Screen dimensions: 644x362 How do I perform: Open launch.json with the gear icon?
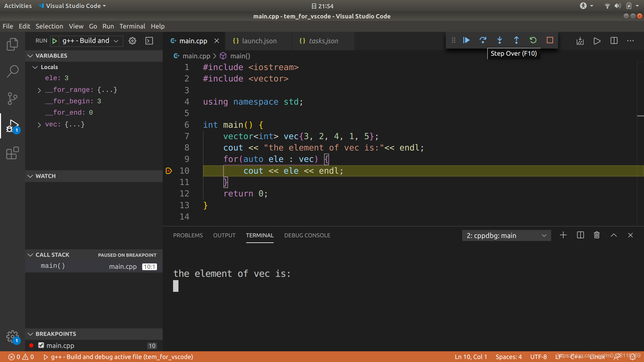pos(132,41)
